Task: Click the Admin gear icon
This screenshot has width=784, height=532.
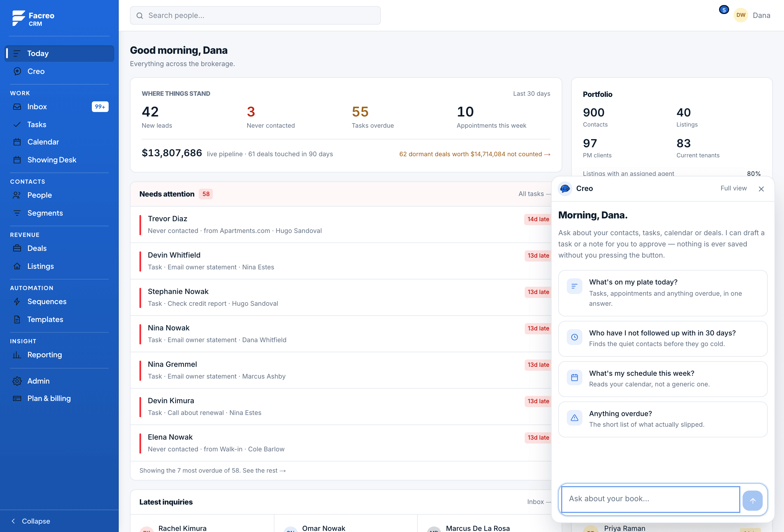Action: [17, 381]
